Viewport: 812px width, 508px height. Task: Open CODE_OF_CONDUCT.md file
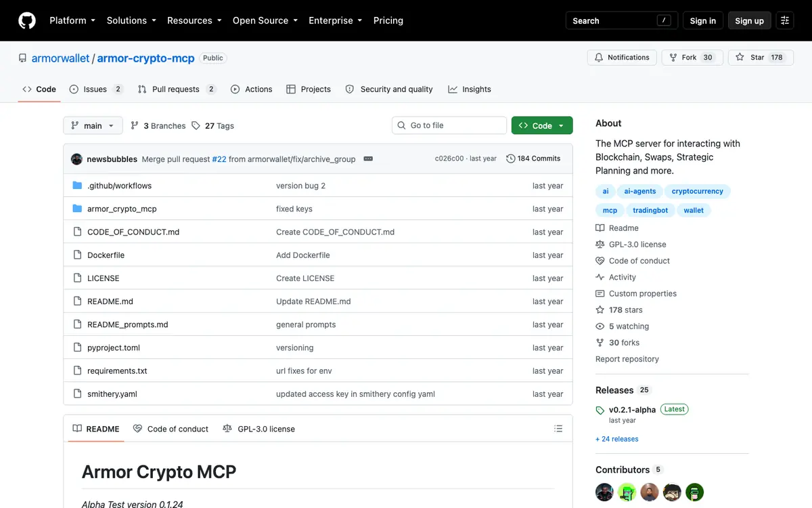click(133, 232)
